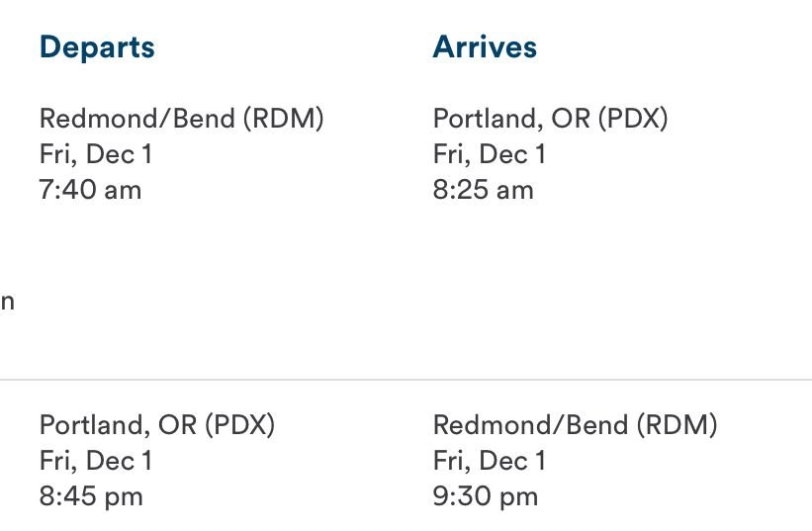Click the horizontal divider between the flights
This screenshot has height=531, width=812.
coord(406,380)
